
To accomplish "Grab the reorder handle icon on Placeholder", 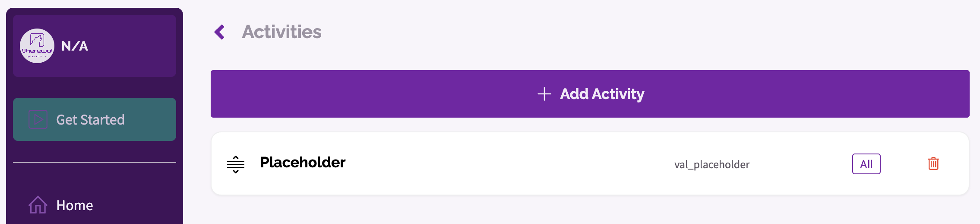I will [236, 164].
